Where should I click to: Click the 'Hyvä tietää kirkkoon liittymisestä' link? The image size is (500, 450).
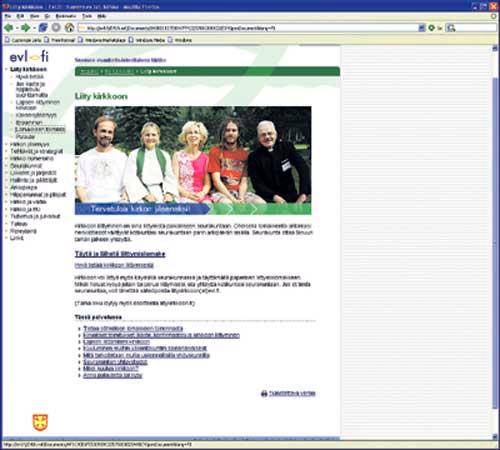pyautogui.click(x=114, y=265)
